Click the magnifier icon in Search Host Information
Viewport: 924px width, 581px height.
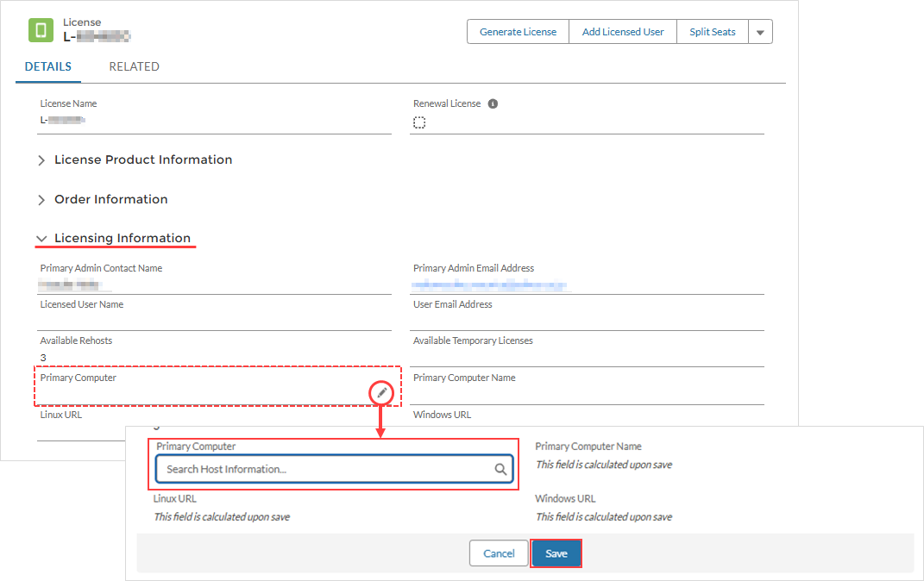[500, 470]
